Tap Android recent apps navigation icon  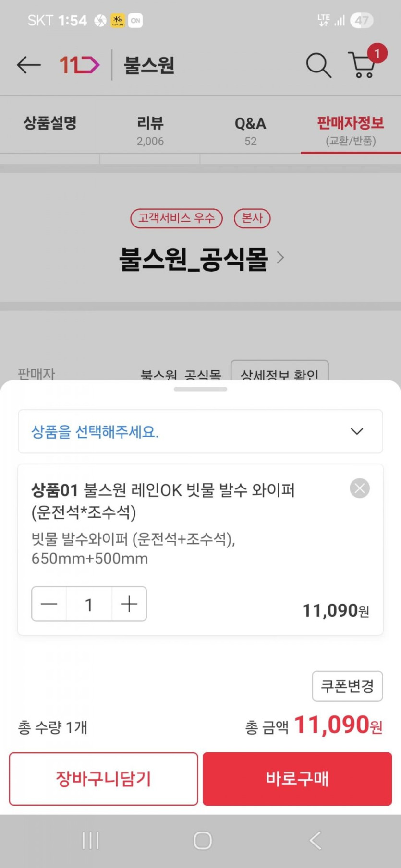[x=90, y=840]
